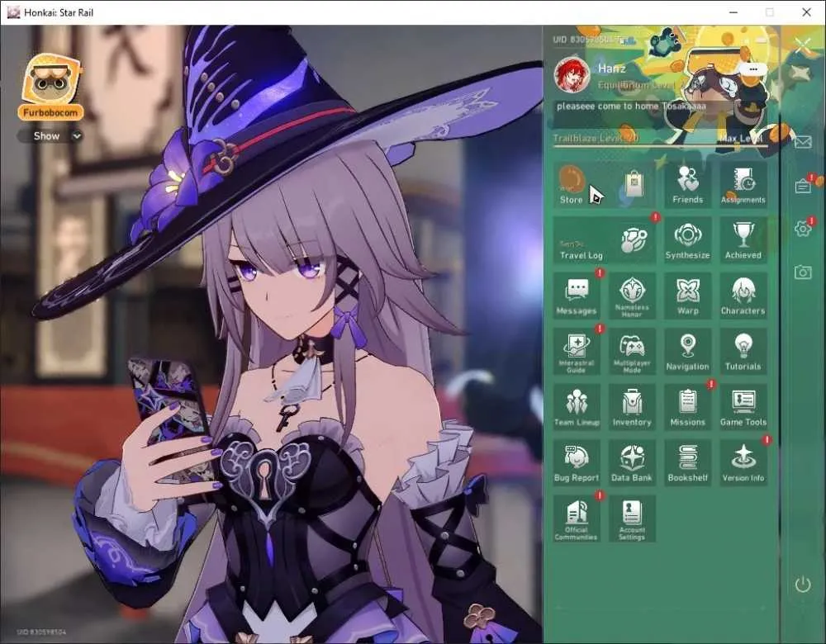
Task: Click the Trailblaze Level progress bar
Action: pyautogui.click(x=660, y=145)
